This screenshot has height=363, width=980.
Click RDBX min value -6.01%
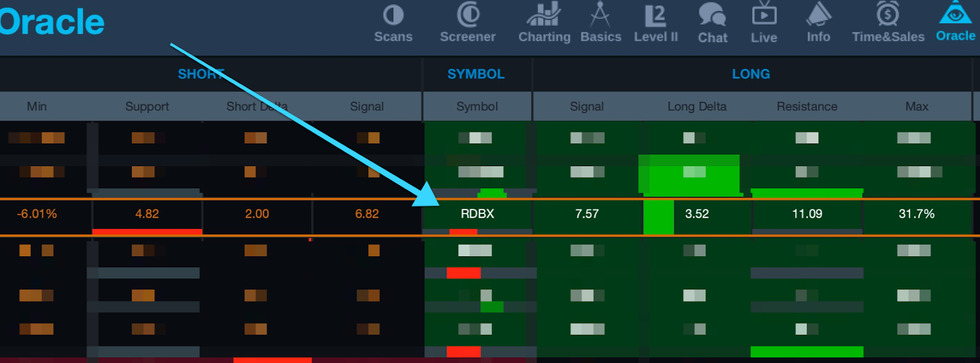tap(37, 214)
